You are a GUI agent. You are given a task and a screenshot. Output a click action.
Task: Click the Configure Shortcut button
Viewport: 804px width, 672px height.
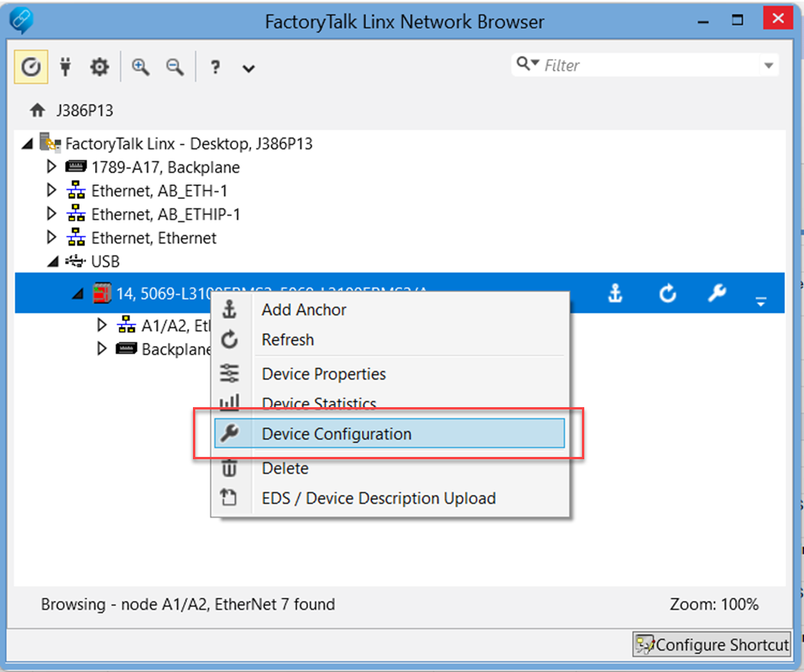pos(712,644)
